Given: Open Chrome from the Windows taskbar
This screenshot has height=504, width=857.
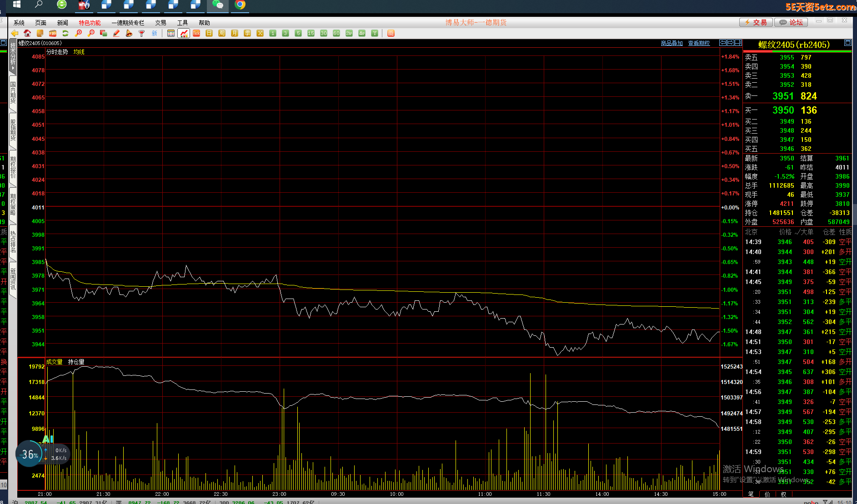Looking at the screenshot, I should tap(240, 5).
